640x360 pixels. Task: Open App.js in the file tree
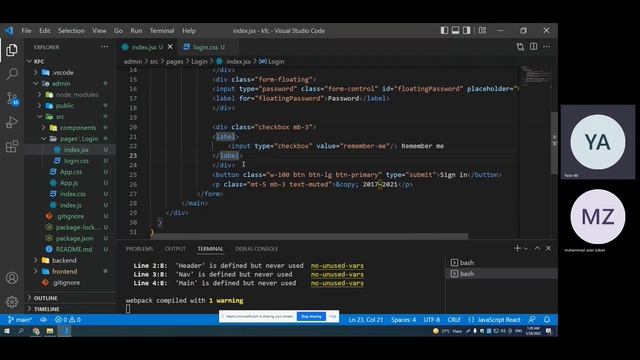coord(70,183)
